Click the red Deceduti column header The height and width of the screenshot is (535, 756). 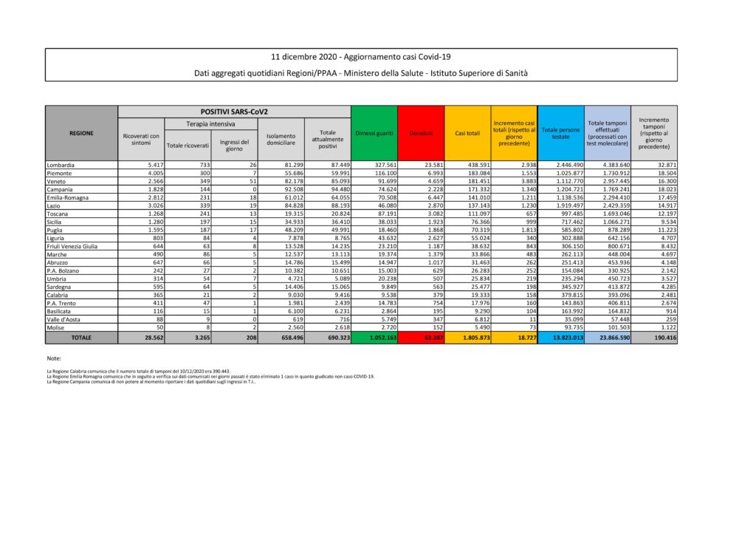pyautogui.click(x=421, y=133)
